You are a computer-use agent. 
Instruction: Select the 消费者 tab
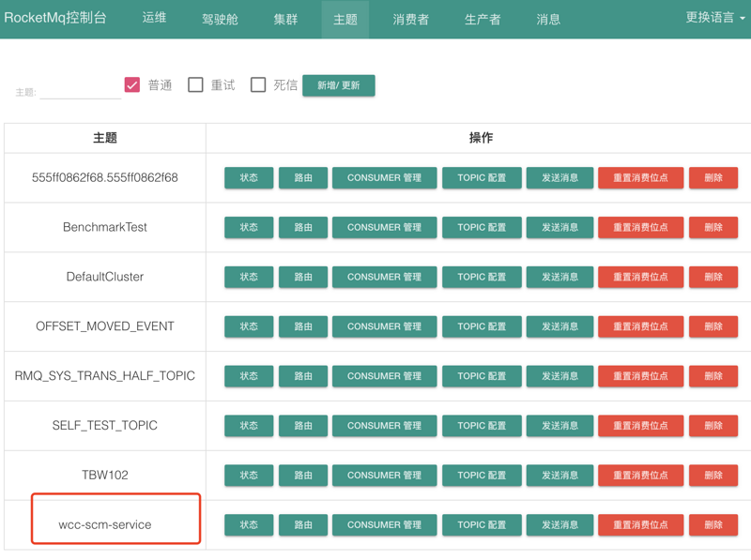tap(410, 19)
